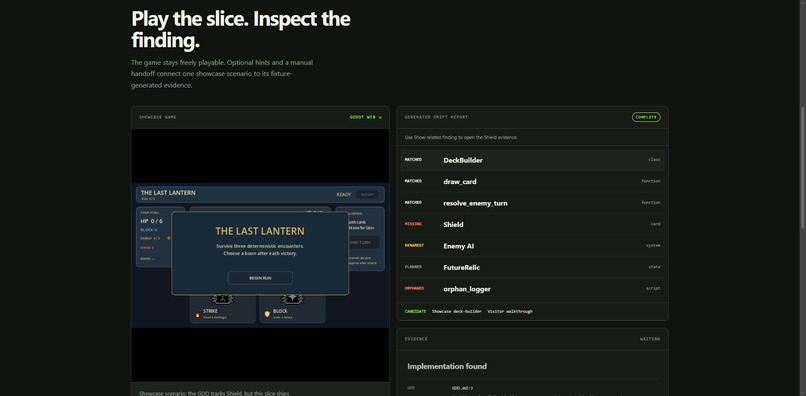Click the End Turn button
Image resolution: width=806 pixels, height=396 pixels.
pyautogui.click(x=363, y=242)
